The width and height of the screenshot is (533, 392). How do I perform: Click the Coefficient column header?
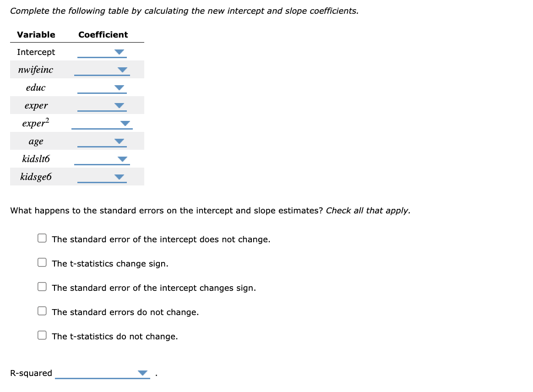pos(103,34)
